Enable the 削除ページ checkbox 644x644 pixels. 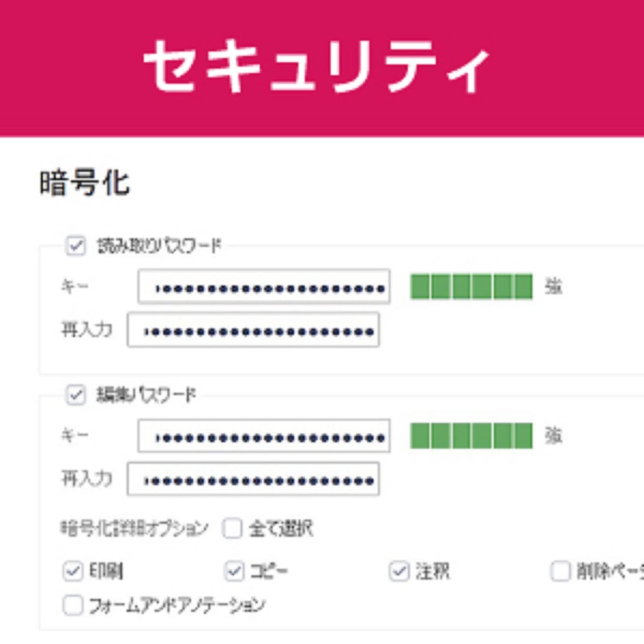560,571
